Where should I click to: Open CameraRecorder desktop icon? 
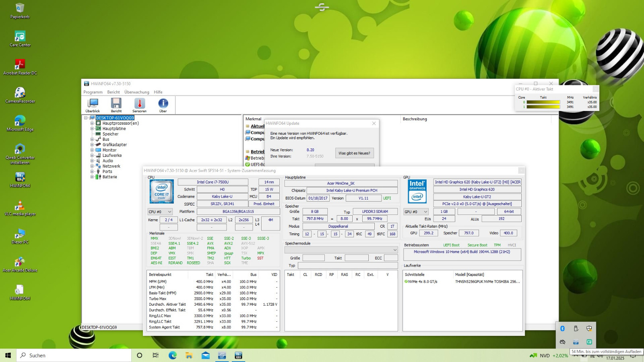coord(20,95)
